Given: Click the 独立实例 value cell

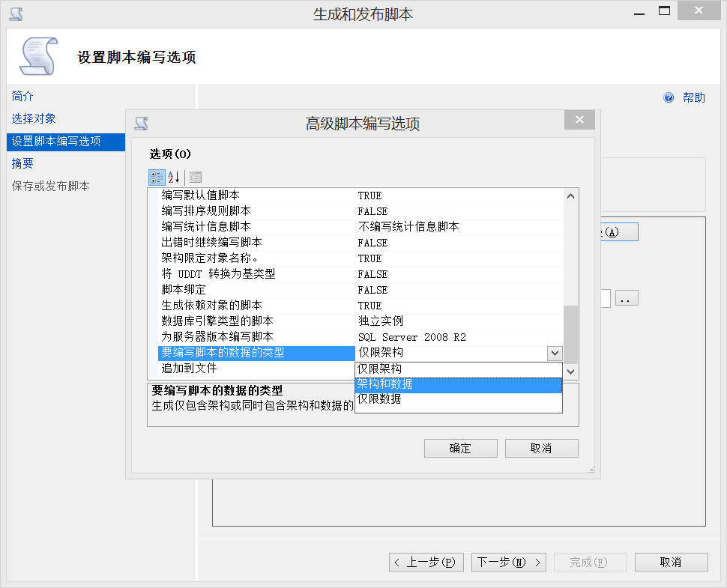Looking at the screenshot, I should [459, 321].
